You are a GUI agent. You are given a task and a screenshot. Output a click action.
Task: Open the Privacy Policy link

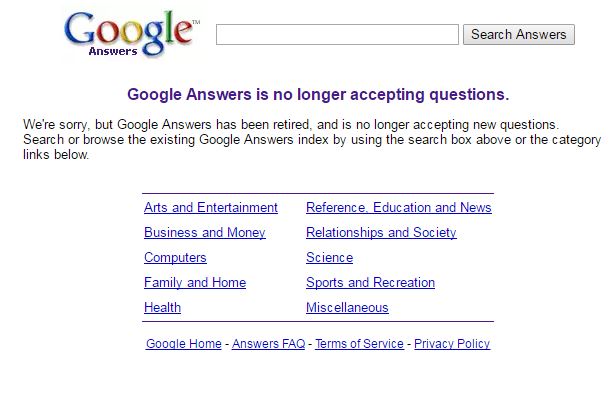pyautogui.click(x=452, y=344)
